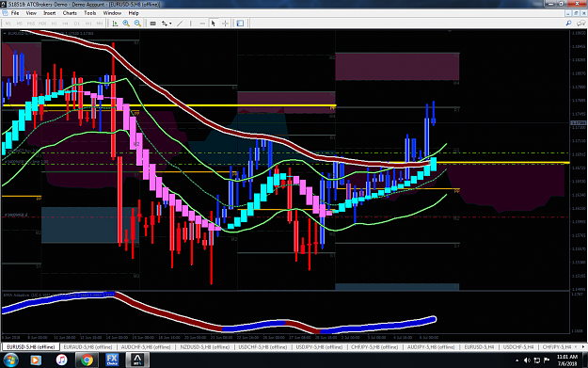Switch to USDCHF-5,H8 chart tab
This screenshot has width=588, height=368.
coord(262,347)
